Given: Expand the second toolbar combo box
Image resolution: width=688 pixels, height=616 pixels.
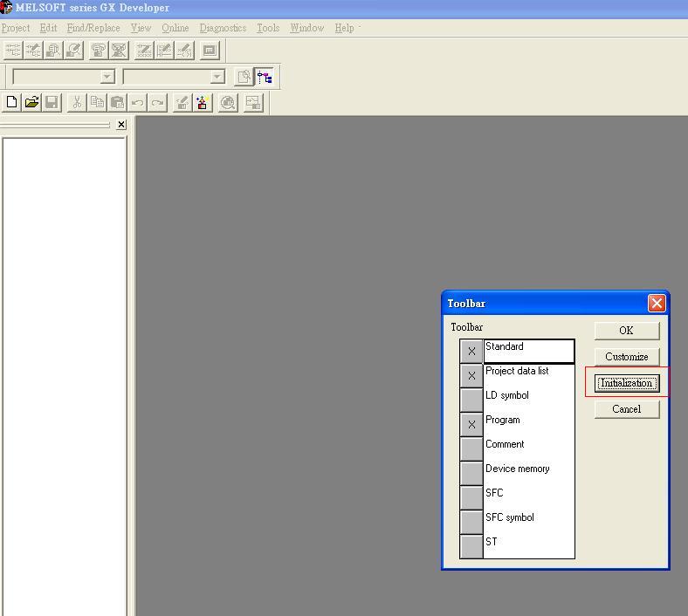Looking at the screenshot, I should (x=217, y=78).
